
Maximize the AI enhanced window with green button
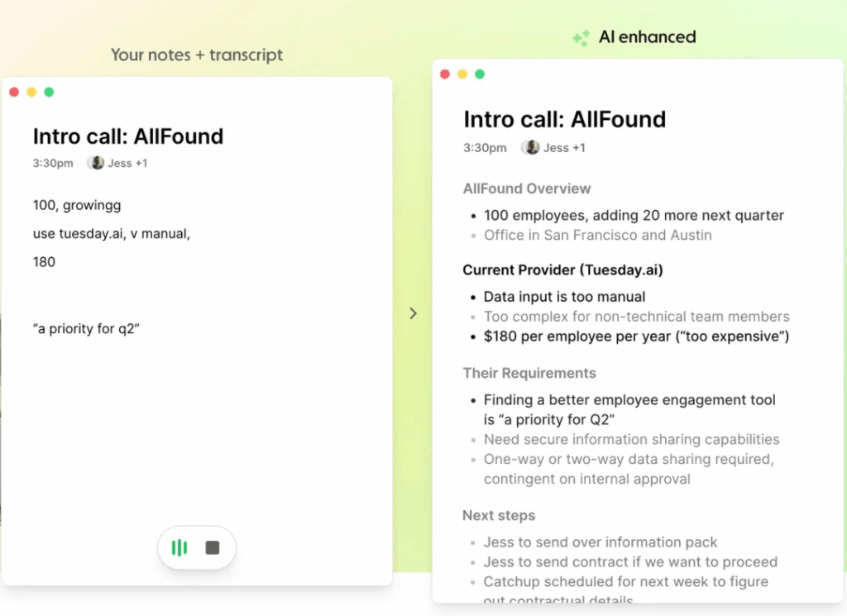tap(480, 74)
